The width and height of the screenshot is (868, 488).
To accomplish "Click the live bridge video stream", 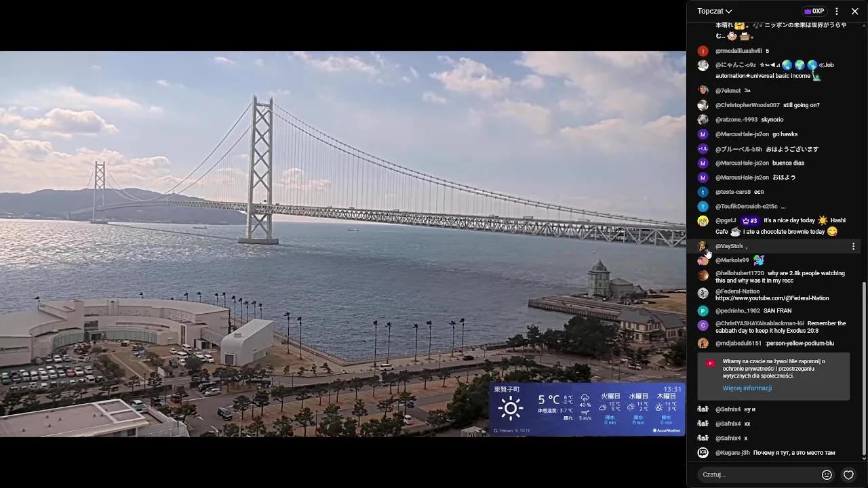I will pyautogui.click(x=342, y=243).
